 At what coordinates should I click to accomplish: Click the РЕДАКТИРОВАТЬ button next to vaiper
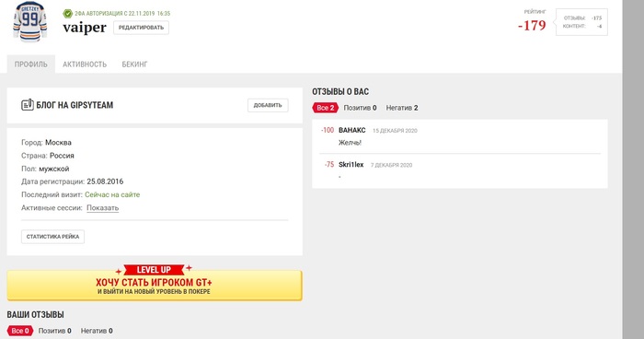tap(141, 28)
